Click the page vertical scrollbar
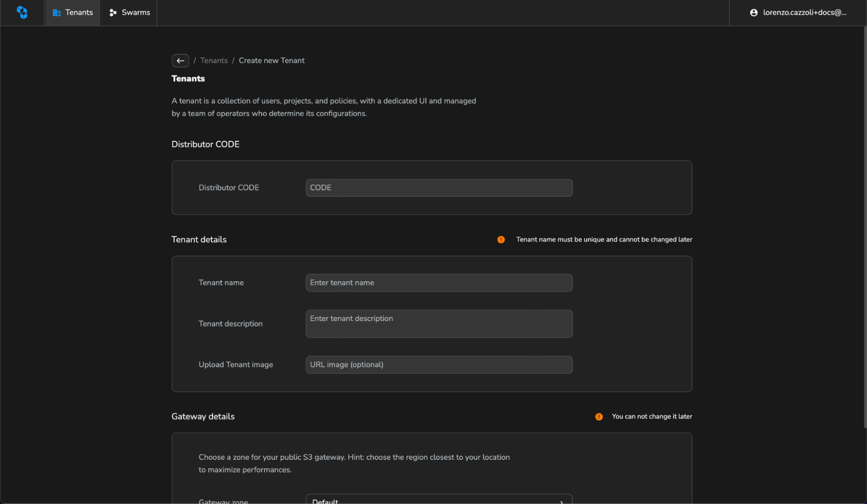This screenshot has height=504, width=867. [x=864, y=228]
